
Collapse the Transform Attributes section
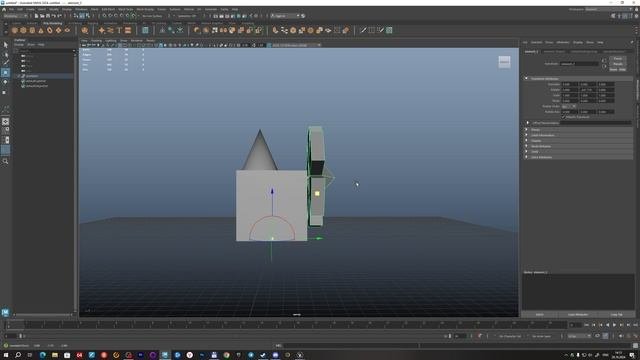point(526,78)
